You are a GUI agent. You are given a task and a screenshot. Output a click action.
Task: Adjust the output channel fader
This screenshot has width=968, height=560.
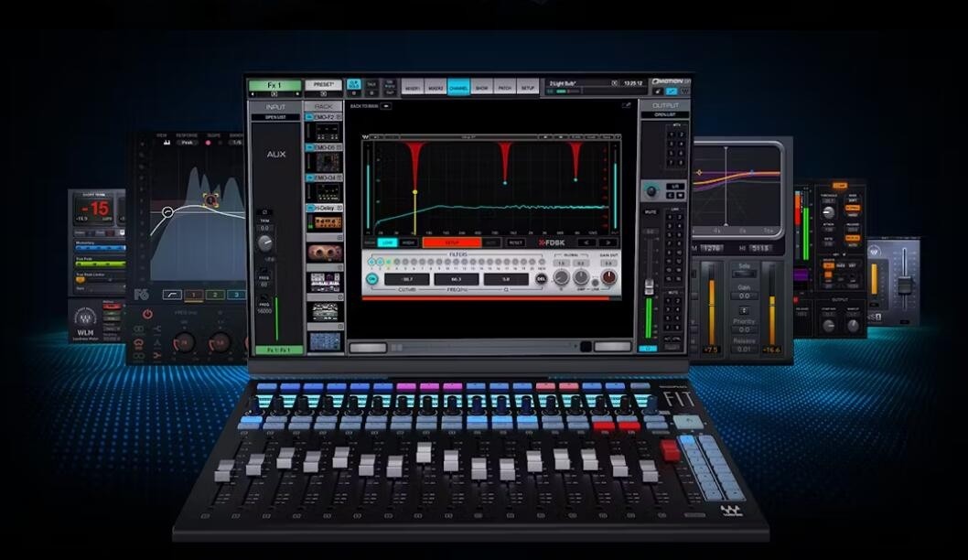649,286
